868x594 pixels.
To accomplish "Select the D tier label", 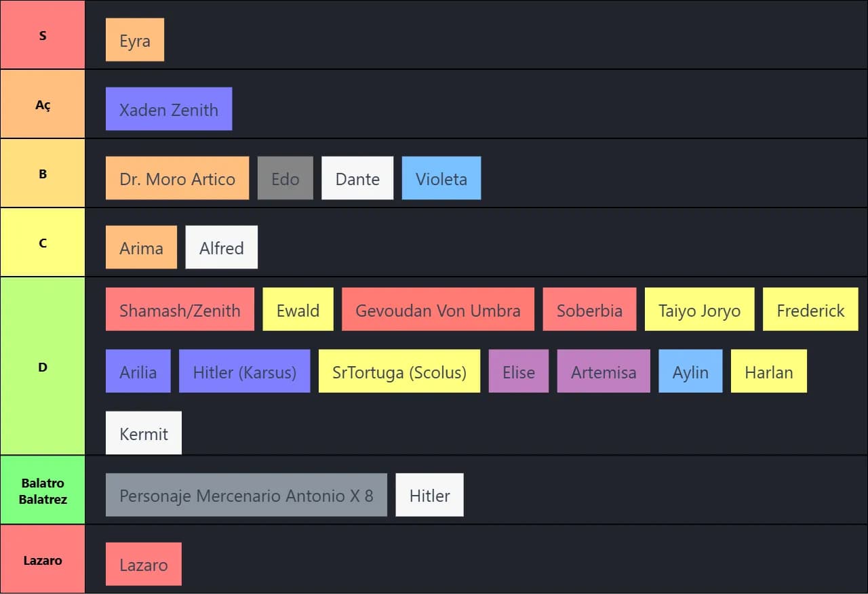I will point(43,367).
